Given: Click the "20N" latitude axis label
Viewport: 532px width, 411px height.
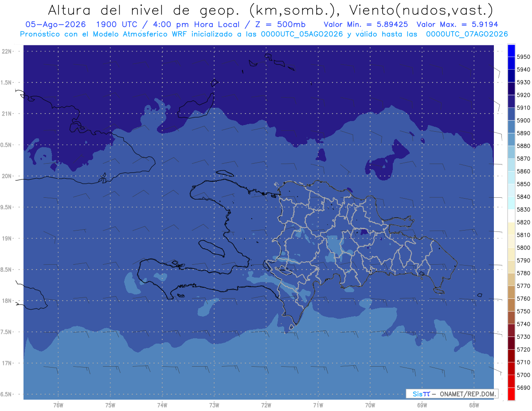Looking at the screenshot, I should tap(7, 176).
